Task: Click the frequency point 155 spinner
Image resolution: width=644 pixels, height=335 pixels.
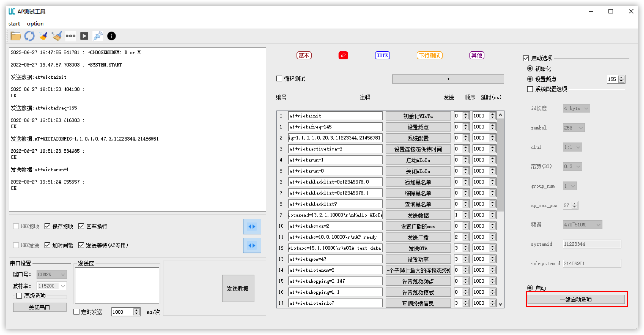Action: coord(616,79)
